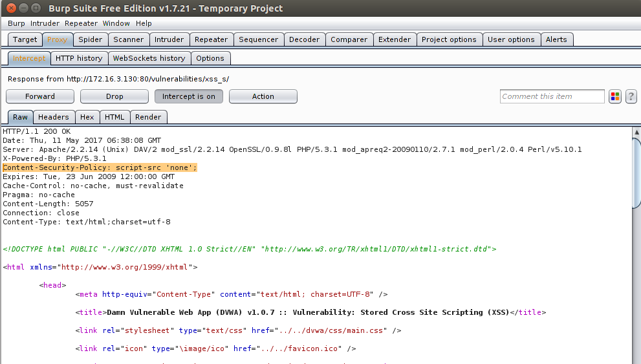Image resolution: width=641 pixels, height=364 pixels.
Task: Select the Proxy tab
Action: coord(57,39)
